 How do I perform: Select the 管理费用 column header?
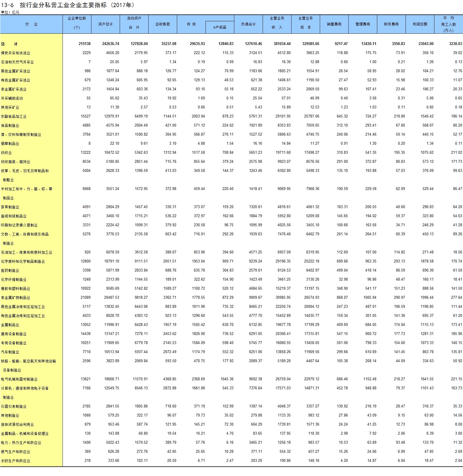coord(363,24)
